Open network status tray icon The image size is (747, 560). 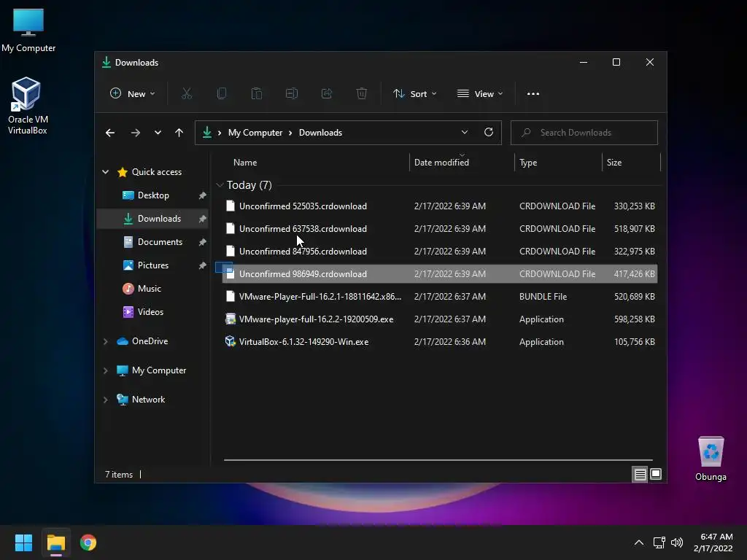click(659, 542)
